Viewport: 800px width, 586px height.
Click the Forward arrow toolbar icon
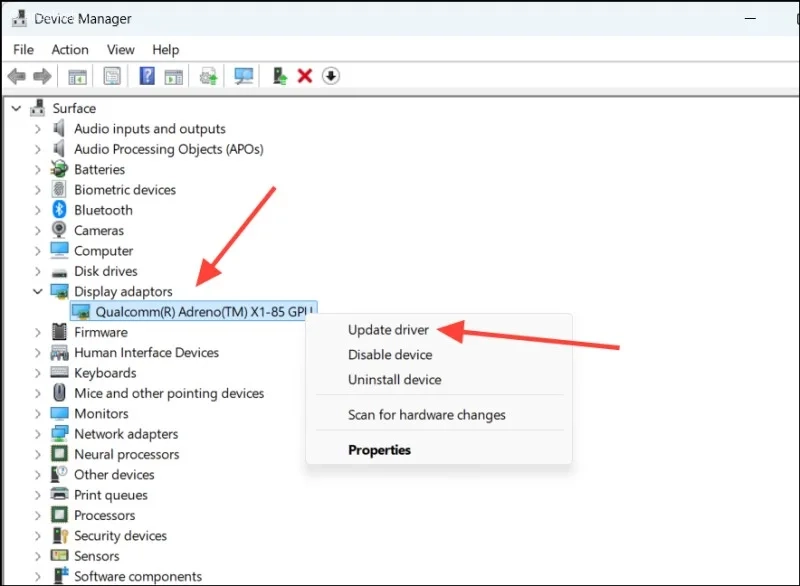[x=42, y=77]
